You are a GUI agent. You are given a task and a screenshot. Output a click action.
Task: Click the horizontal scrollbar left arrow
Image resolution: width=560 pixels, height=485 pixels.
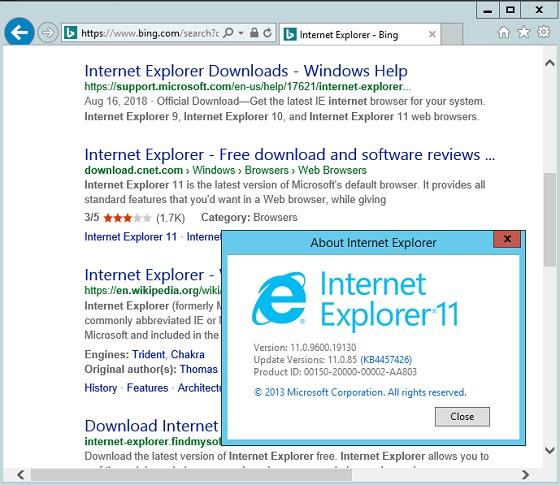click(x=21, y=475)
